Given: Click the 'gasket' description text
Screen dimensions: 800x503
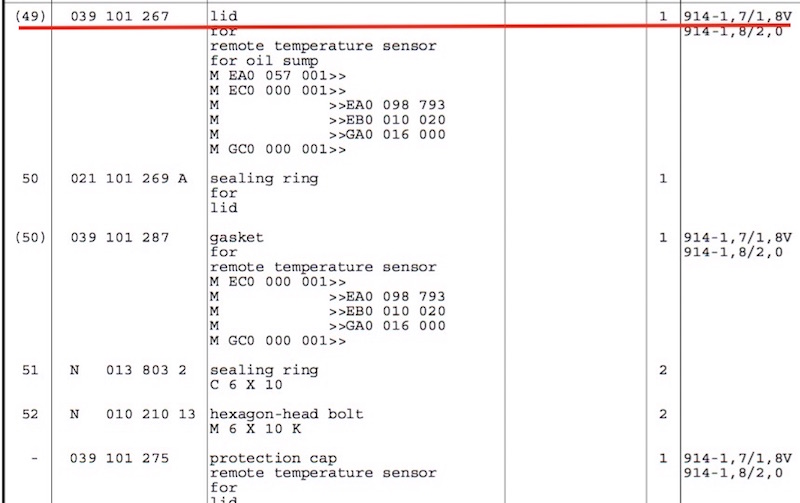Looking at the screenshot, I should pyautogui.click(x=238, y=238).
